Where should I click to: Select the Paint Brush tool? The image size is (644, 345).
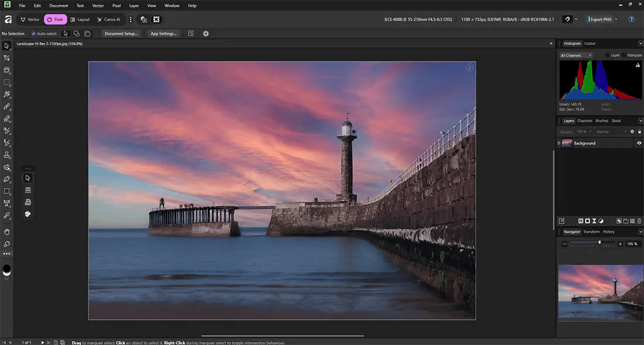(x=6, y=107)
